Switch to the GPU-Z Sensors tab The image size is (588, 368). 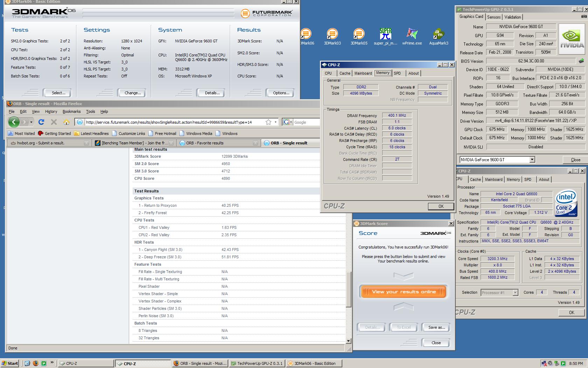(494, 17)
